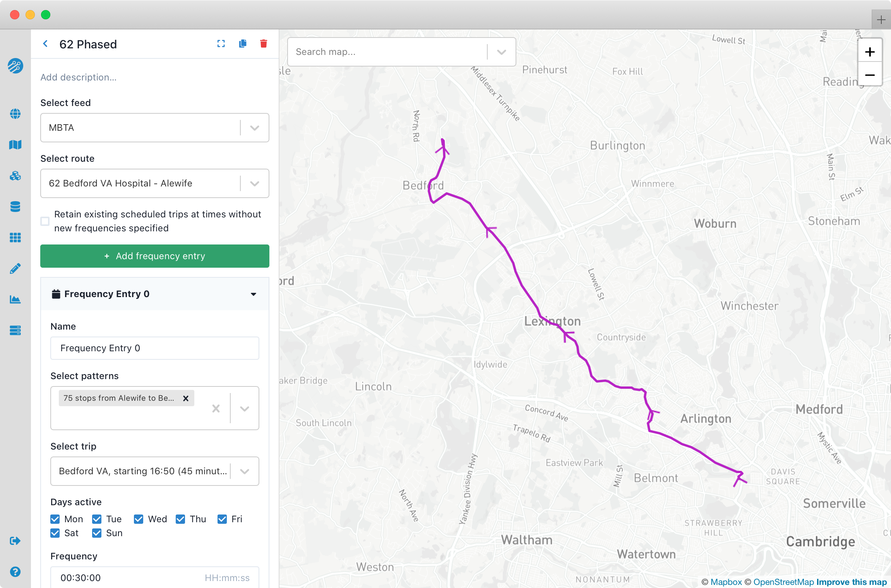Screen dimensions: 891x588
Task: Enable retain existing scheduled trips checkbox
Action: pyautogui.click(x=45, y=221)
